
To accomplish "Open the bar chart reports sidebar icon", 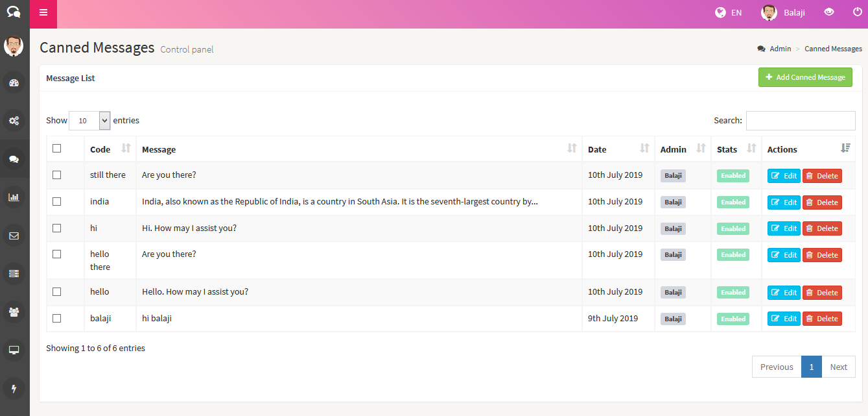I will pos(14,197).
